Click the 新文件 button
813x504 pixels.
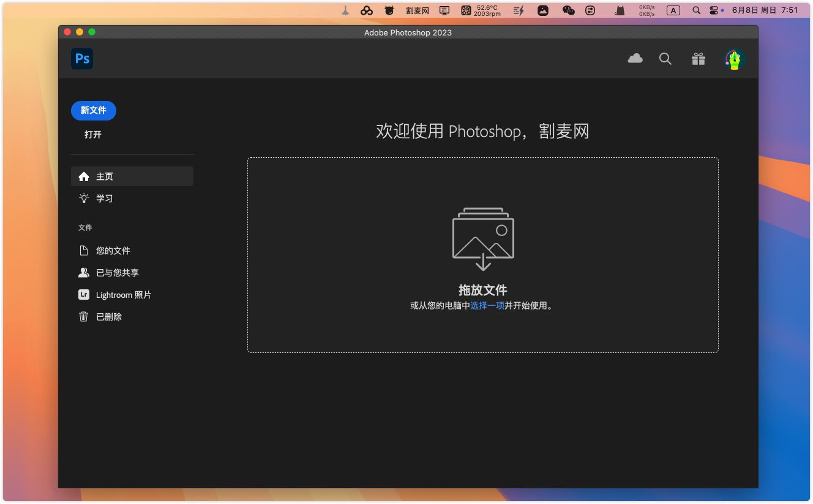coord(94,110)
